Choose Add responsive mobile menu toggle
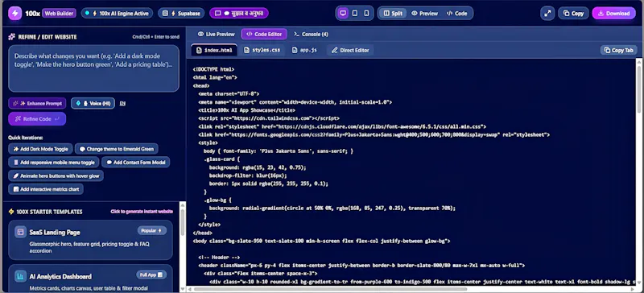Viewport: 644px width, 293px height. click(54, 163)
